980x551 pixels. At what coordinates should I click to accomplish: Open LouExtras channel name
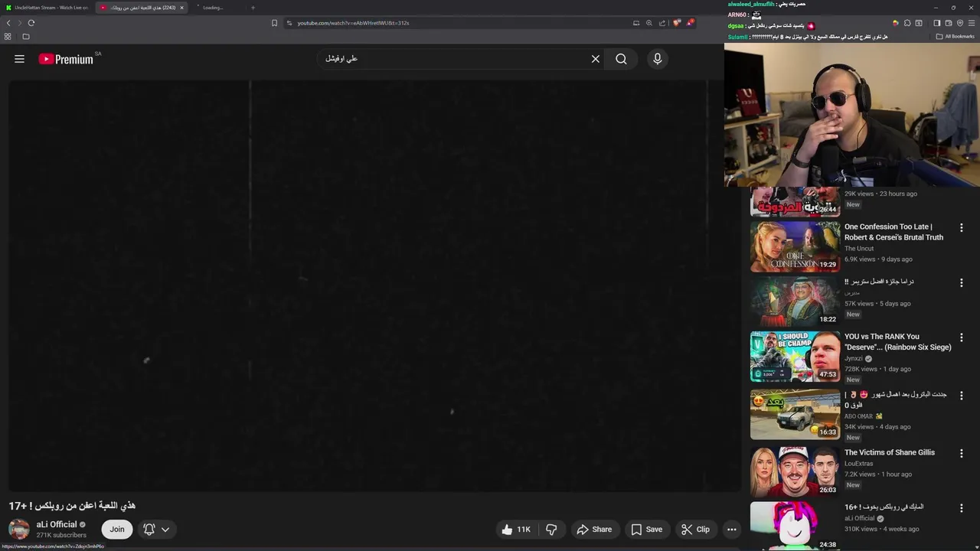(x=858, y=464)
